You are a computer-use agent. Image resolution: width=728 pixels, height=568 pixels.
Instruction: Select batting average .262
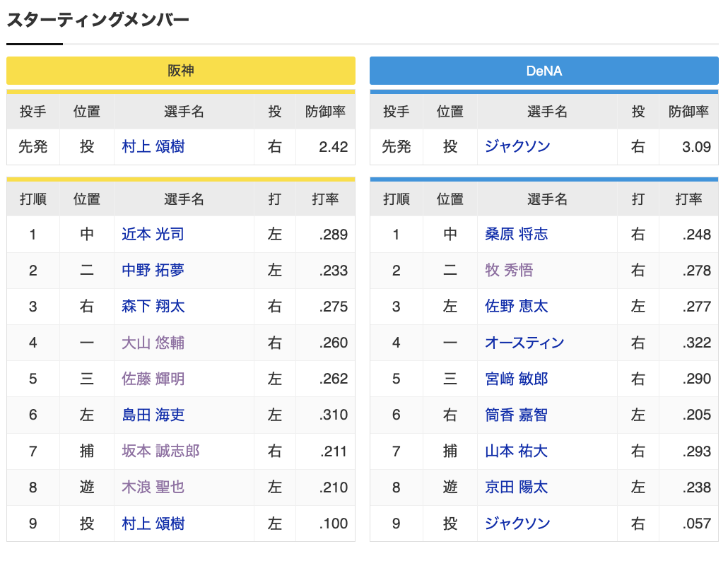pos(334,379)
